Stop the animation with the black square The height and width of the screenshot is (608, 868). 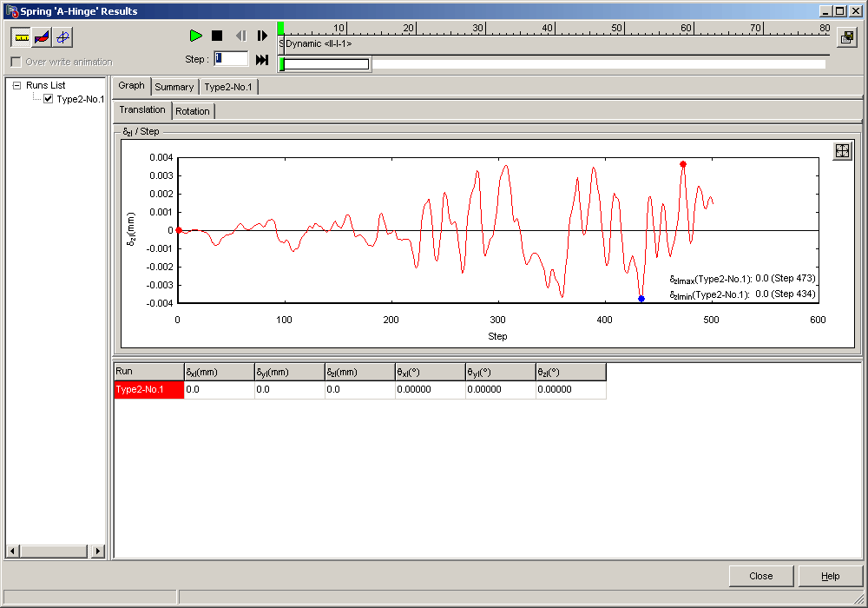[x=217, y=36]
